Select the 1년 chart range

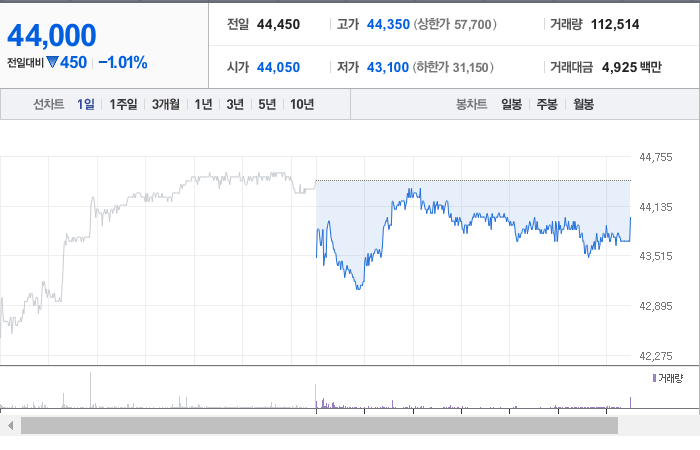click(204, 104)
